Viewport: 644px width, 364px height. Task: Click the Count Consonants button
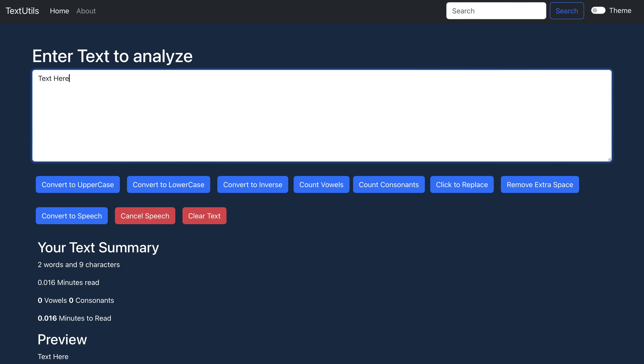tap(389, 184)
